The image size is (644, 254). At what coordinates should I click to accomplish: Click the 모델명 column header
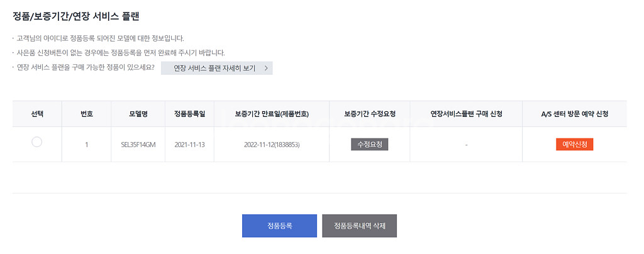138,114
